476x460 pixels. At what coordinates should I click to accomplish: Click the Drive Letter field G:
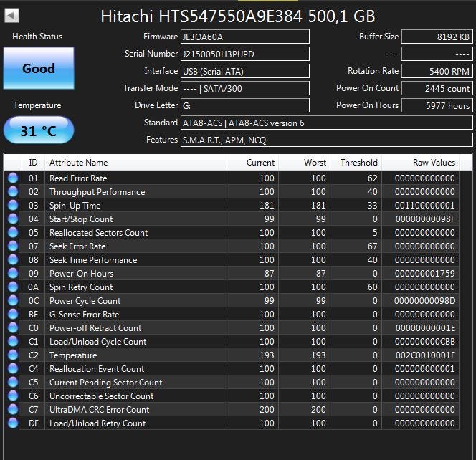(x=245, y=105)
